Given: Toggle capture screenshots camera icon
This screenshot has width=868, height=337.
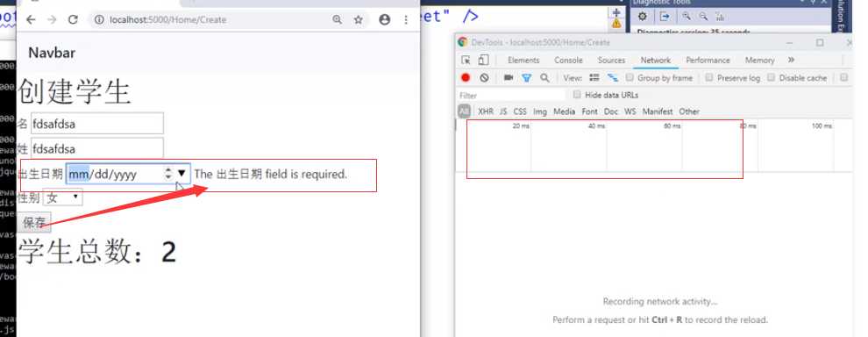Looking at the screenshot, I should coord(509,77).
